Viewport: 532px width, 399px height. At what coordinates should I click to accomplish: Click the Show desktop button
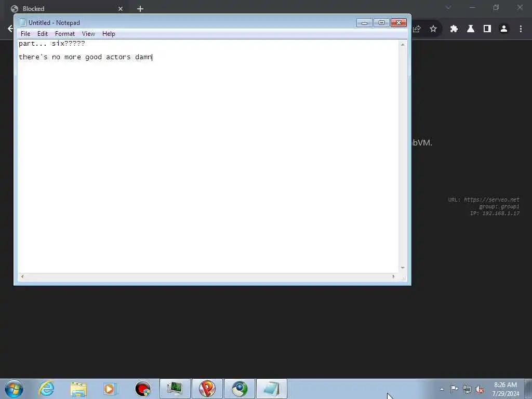pyautogui.click(x=528, y=389)
